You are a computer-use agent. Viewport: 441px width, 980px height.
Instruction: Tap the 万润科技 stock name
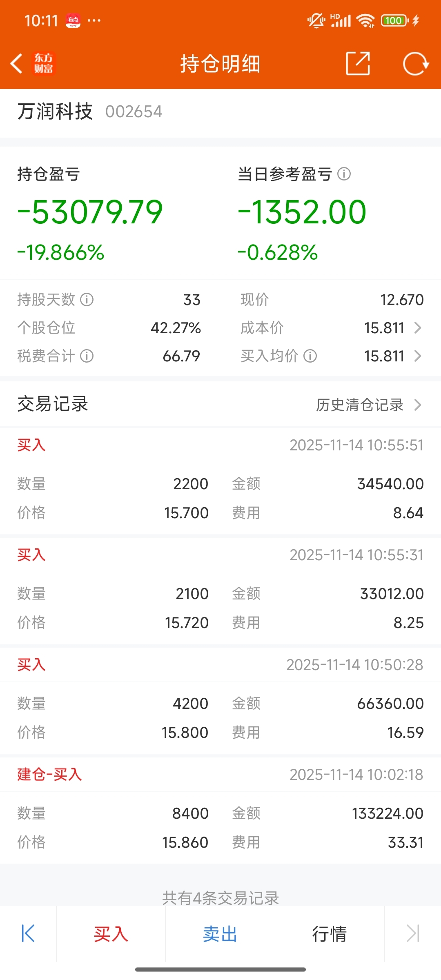pyautogui.click(x=55, y=111)
